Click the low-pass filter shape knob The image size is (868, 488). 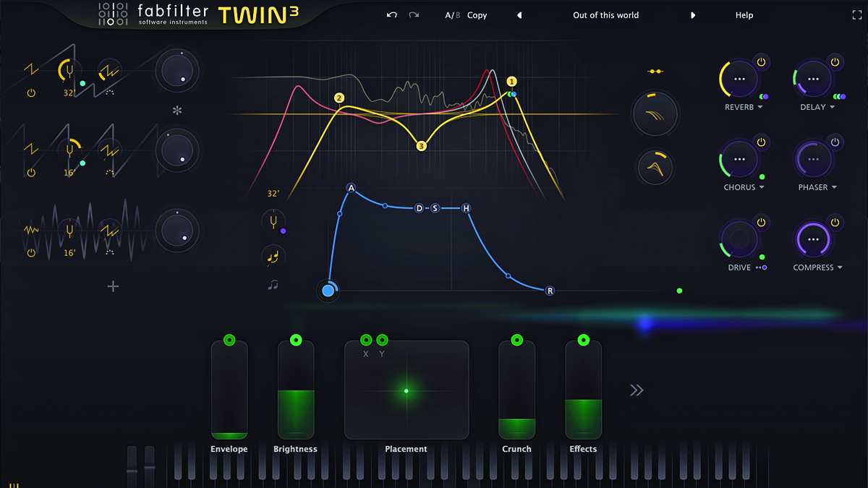point(655,114)
